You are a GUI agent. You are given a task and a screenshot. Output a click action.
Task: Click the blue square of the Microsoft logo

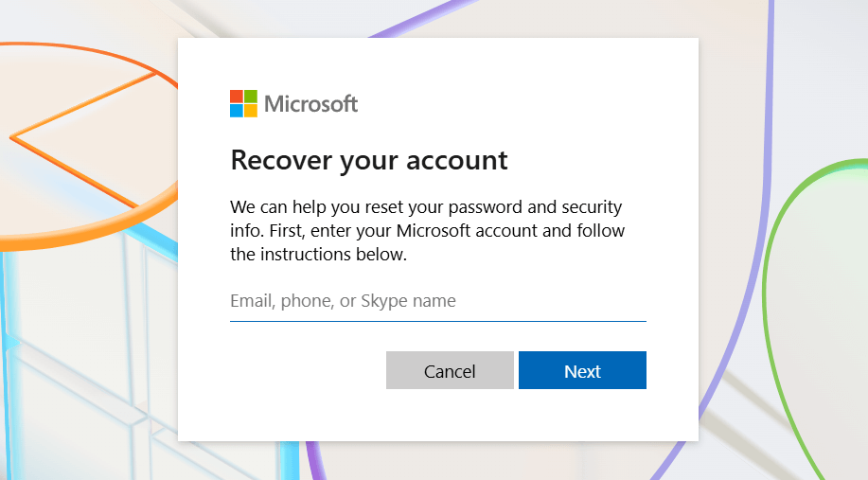pyautogui.click(x=237, y=111)
